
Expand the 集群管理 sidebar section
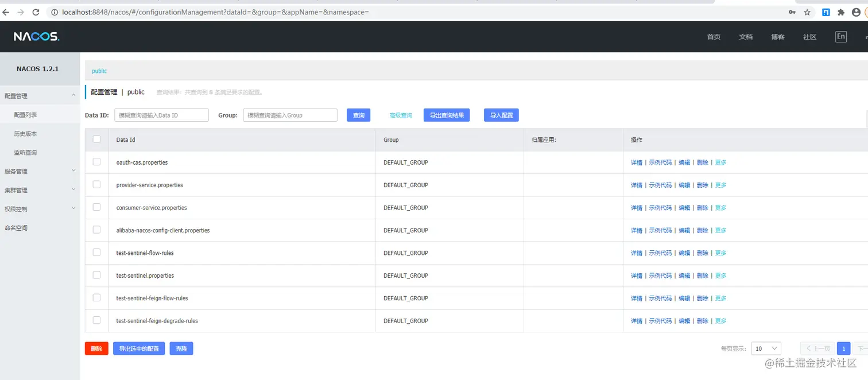40,190
